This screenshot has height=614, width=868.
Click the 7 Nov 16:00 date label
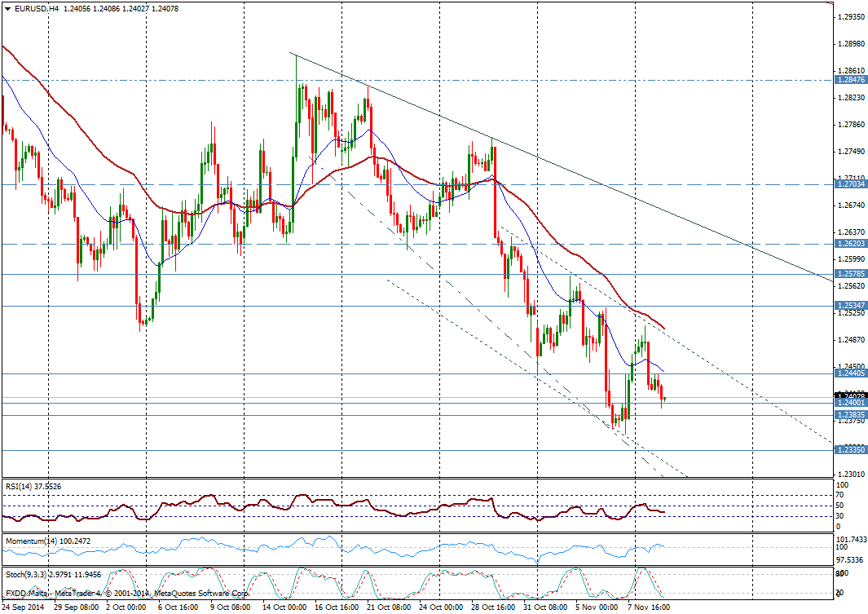(649, 607)
